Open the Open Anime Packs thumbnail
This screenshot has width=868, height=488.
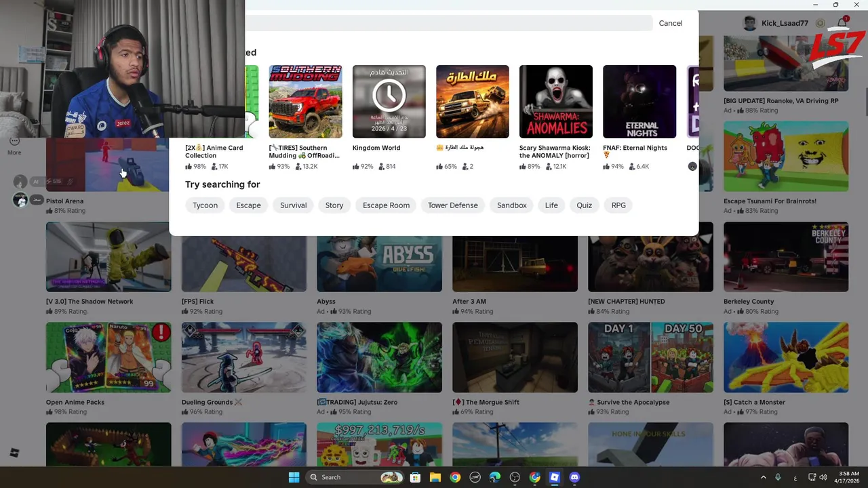[108, 357]
